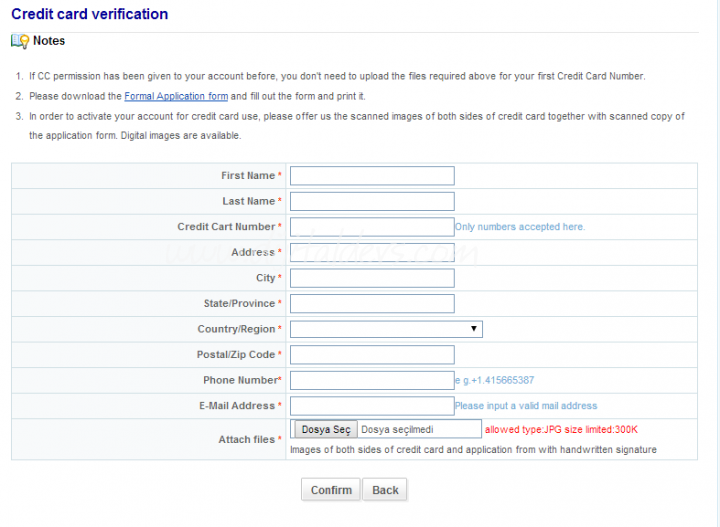Image resolution: width=720 pixels, height=527 pixels.
Task: Click the Back button
Action: (385, 490)
